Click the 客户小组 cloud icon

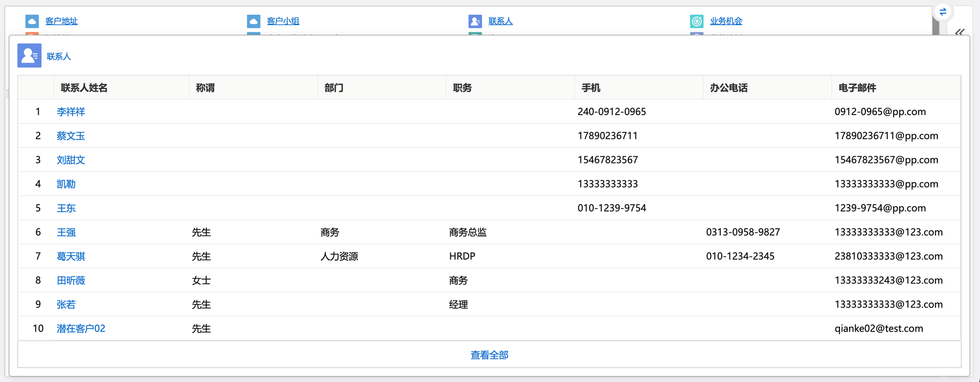[x=253, y=21]
